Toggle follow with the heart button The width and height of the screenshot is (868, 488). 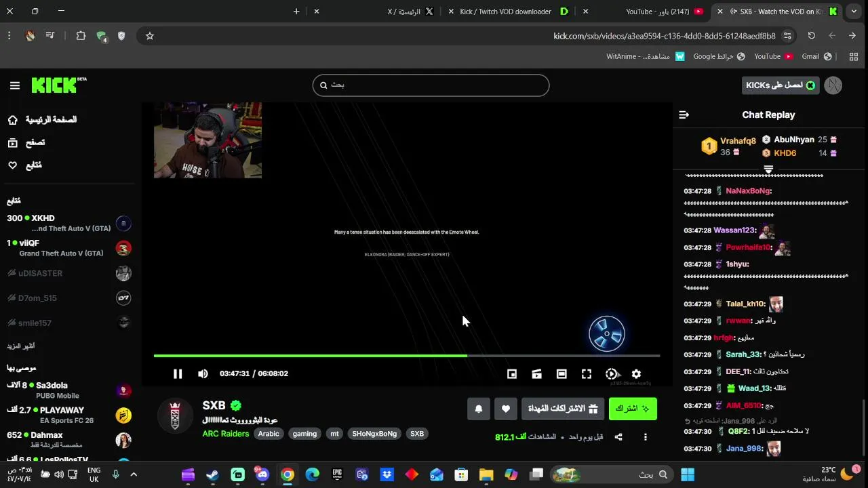[x=506, y=409]
